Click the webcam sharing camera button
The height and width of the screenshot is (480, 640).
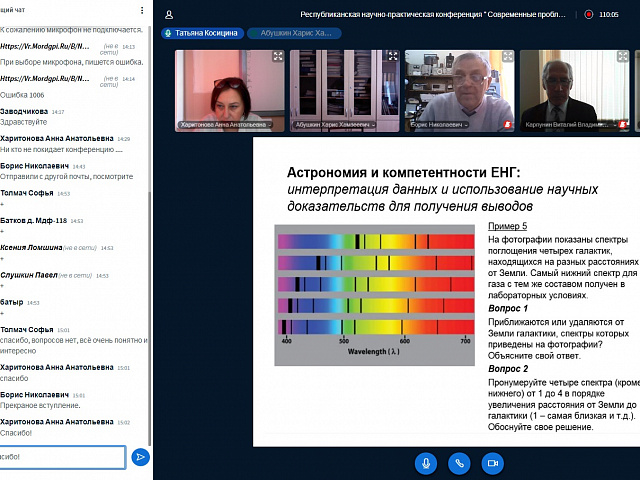point(491,463)
